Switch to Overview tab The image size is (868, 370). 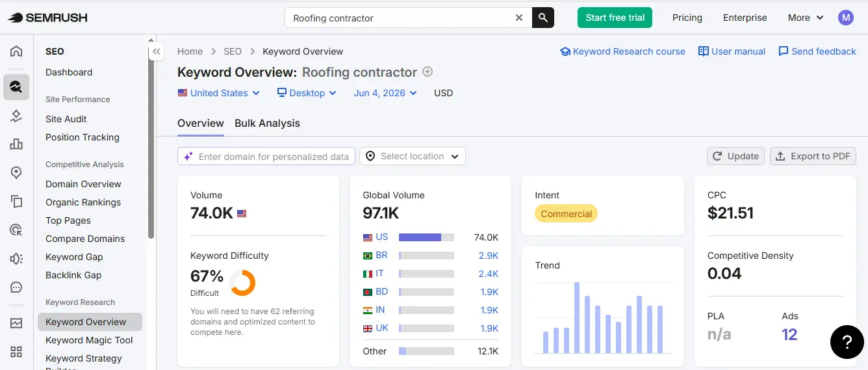(x=201, y=123)
